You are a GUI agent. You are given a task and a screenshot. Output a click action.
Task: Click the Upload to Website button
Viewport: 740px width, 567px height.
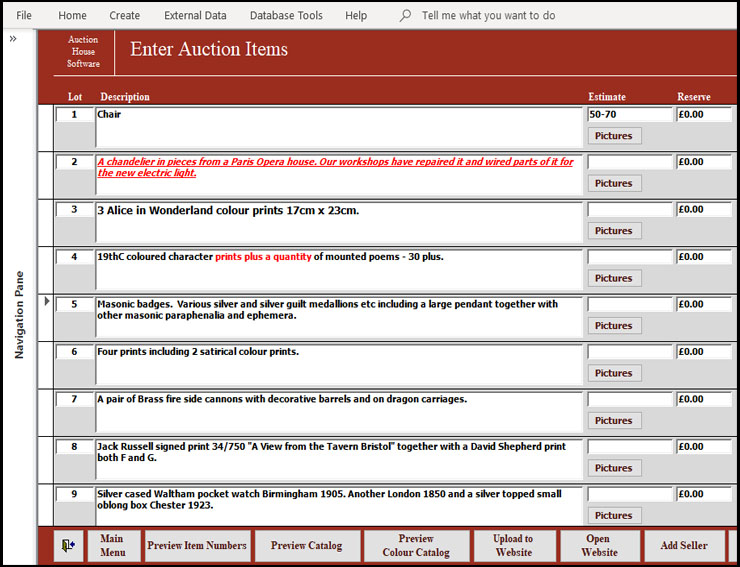[513, 546]
